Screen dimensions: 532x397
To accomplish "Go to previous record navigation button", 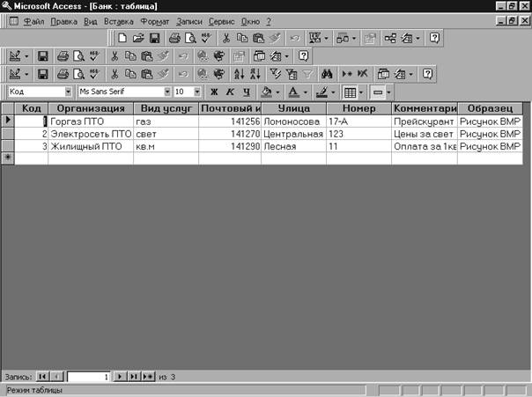I will tap(57, 377).
